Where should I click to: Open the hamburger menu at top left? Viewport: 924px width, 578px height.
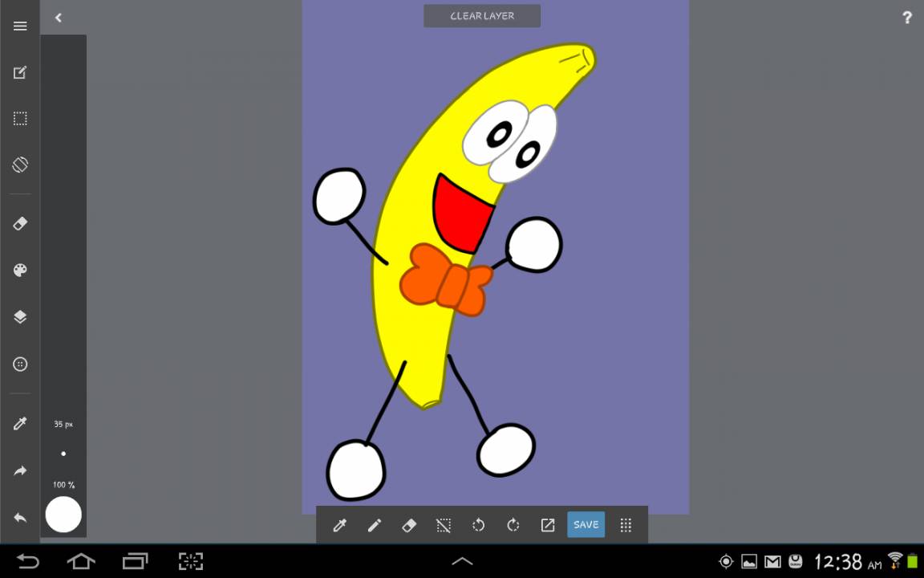[x=19, y=26]
